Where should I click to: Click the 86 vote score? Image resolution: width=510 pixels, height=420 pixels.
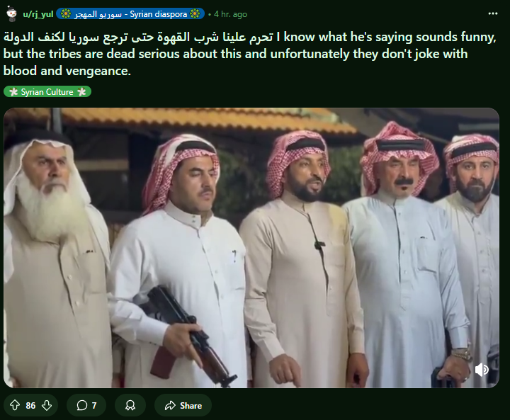(x=30, y=406)
